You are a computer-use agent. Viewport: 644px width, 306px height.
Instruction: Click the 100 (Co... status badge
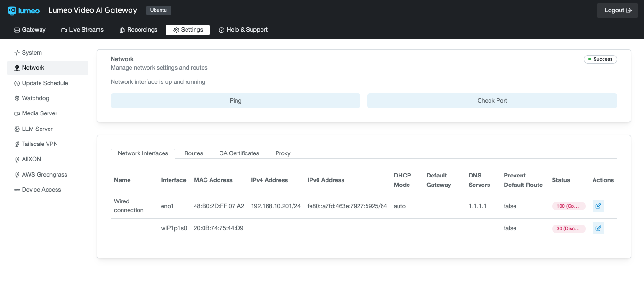[x=569, y=206]
